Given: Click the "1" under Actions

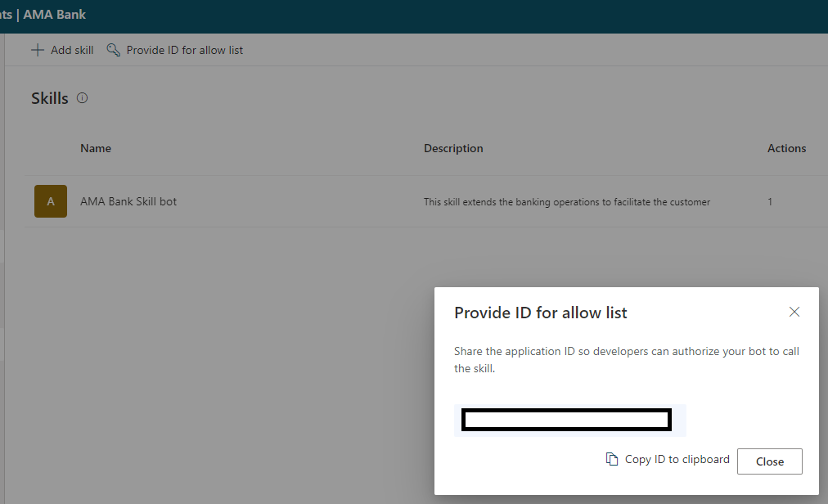Looking at the screenshot, I should click(769, 200).
